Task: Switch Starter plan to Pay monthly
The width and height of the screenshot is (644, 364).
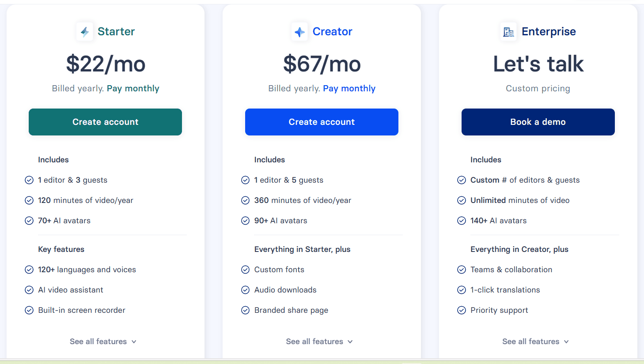Action: (x=133, y=89)
